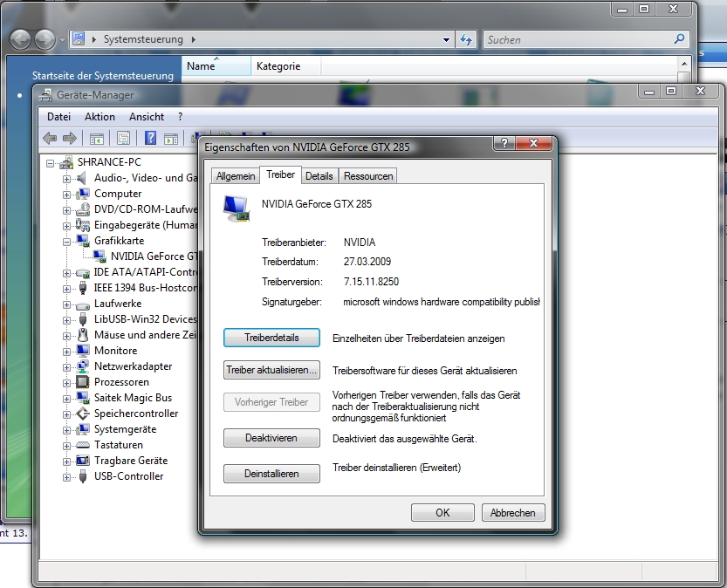This screenshot has height=588, width=727.
Task: Select the Prozessoren chip icon
Action: tap(83, 382)
